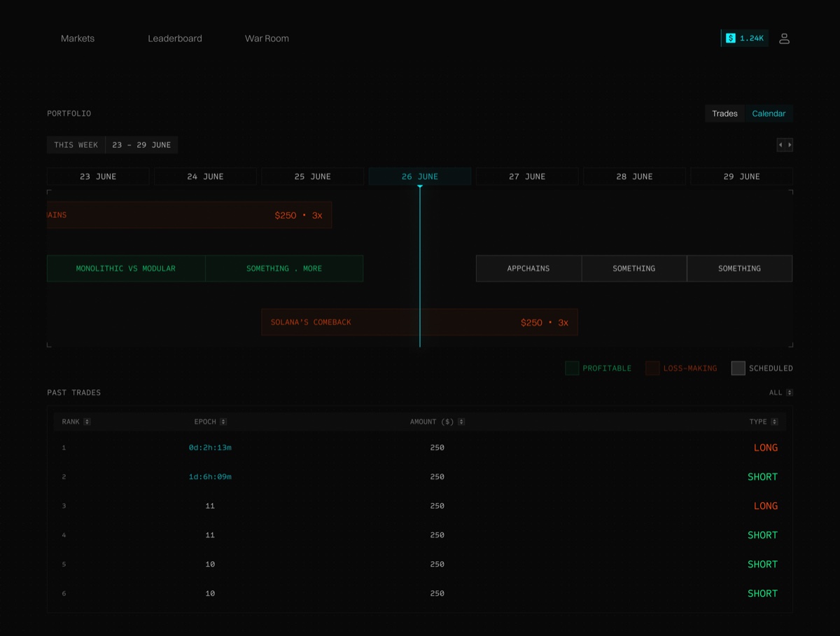This screenshot has height=636, width=840.
Task: Go to previous week arrow
Action: point(780,145)
